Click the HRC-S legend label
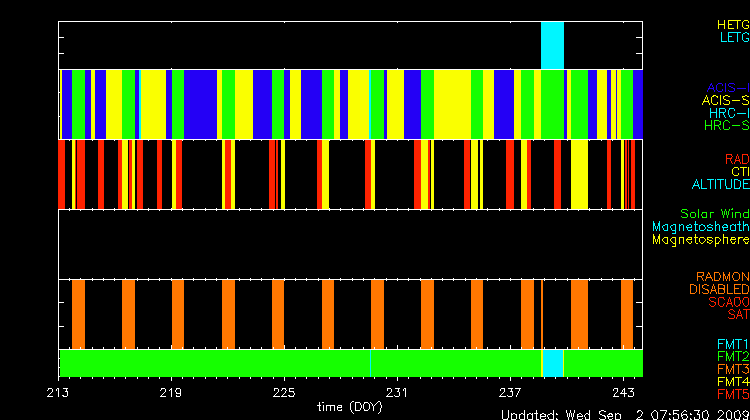The height and width of the screenshot is (420, 750). [x=725, y=126]
